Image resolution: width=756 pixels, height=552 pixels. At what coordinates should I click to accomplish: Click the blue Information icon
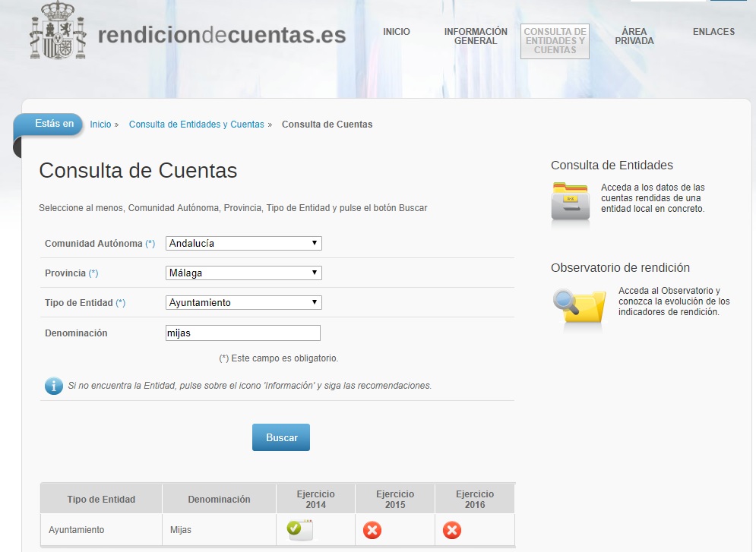click(53, 386)
